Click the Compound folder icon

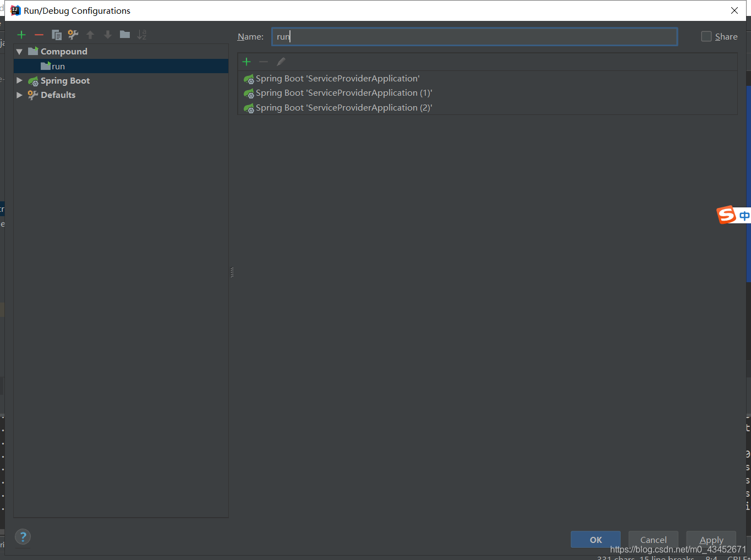[x=33, y=51]
